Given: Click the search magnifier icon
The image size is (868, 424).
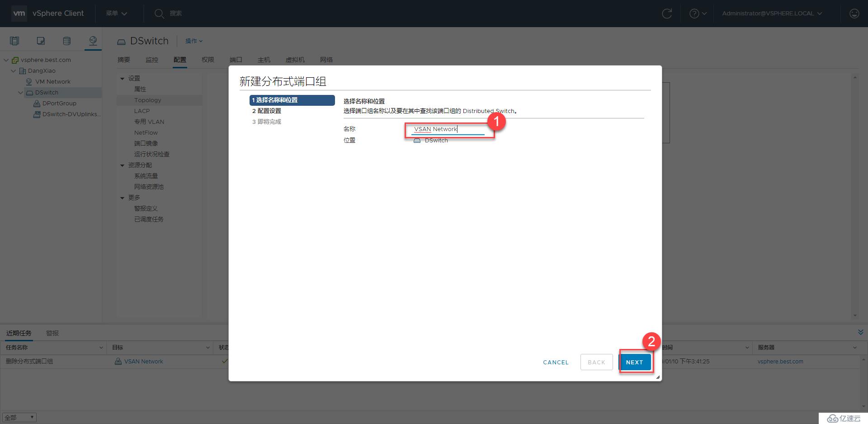Looking at the screenshot, I should [x=159, y=14].
